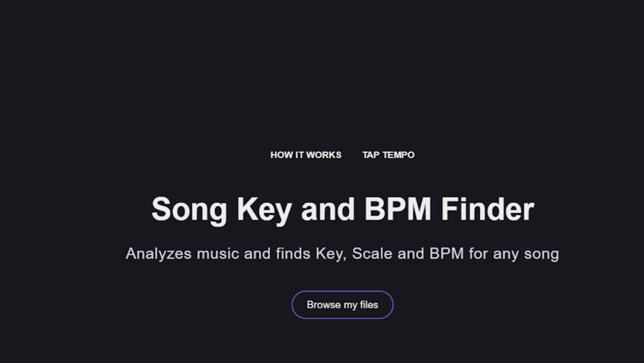
Task: Click the dark background area of the page
Action: tap(90, 67)
